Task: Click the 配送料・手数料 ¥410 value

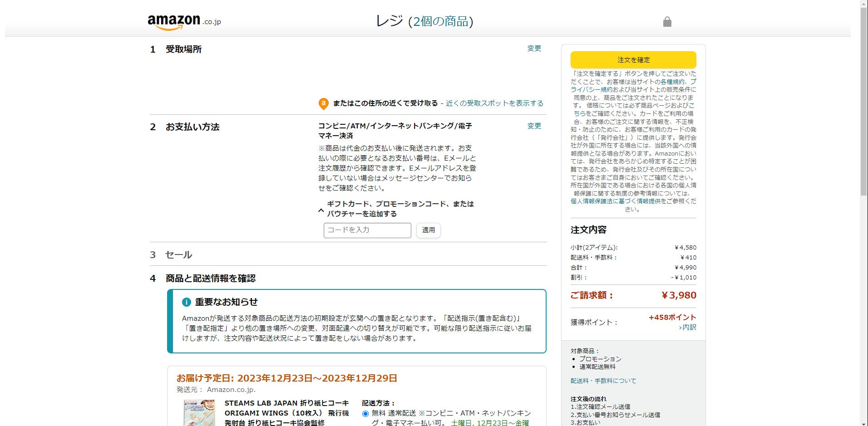Action: [x=688, y=258]
